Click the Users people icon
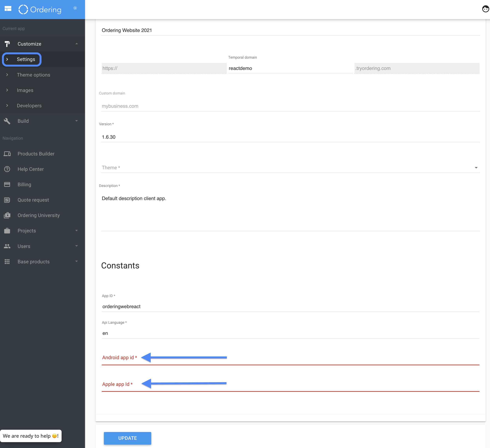The image size is (490, 448). [7, 246]
